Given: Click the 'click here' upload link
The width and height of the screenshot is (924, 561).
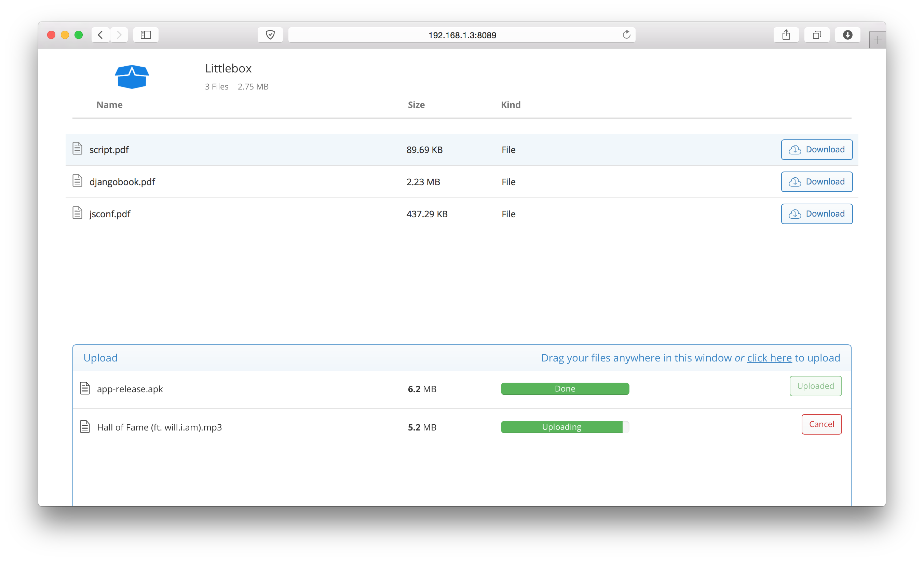Looking at the screenshot, I should (x=769, y=358).
